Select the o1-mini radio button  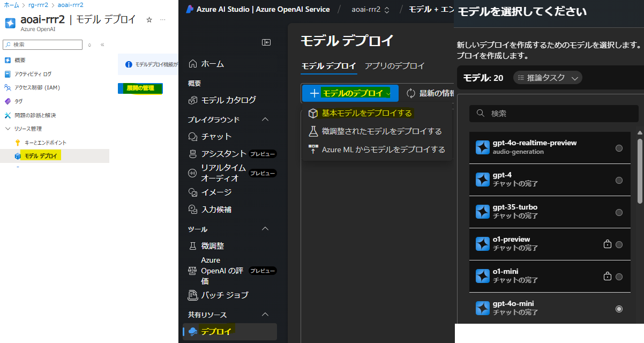point(619,277)
